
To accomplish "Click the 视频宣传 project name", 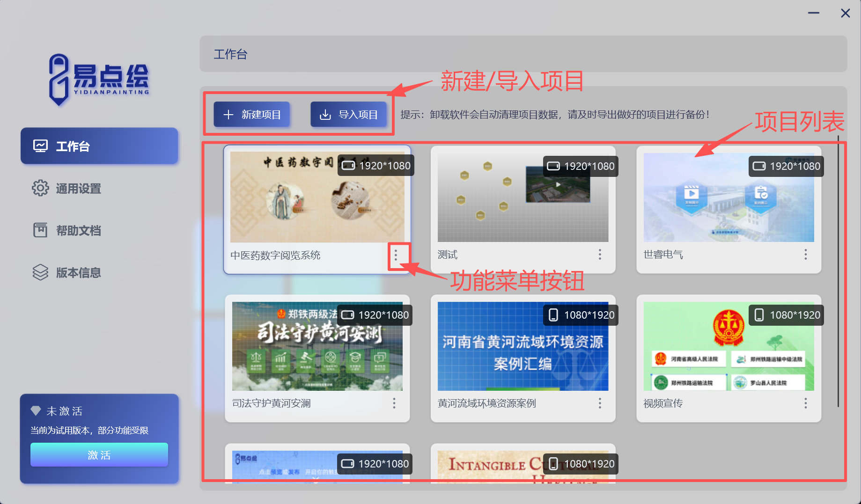I will tap(663, 403).
